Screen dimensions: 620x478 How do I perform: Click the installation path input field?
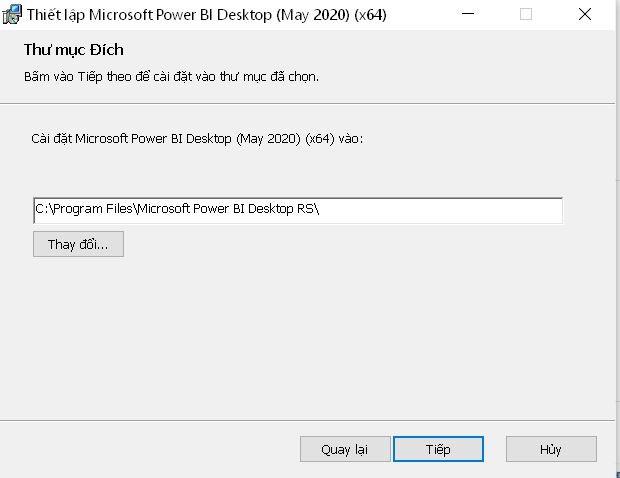[x=298, y=210]
